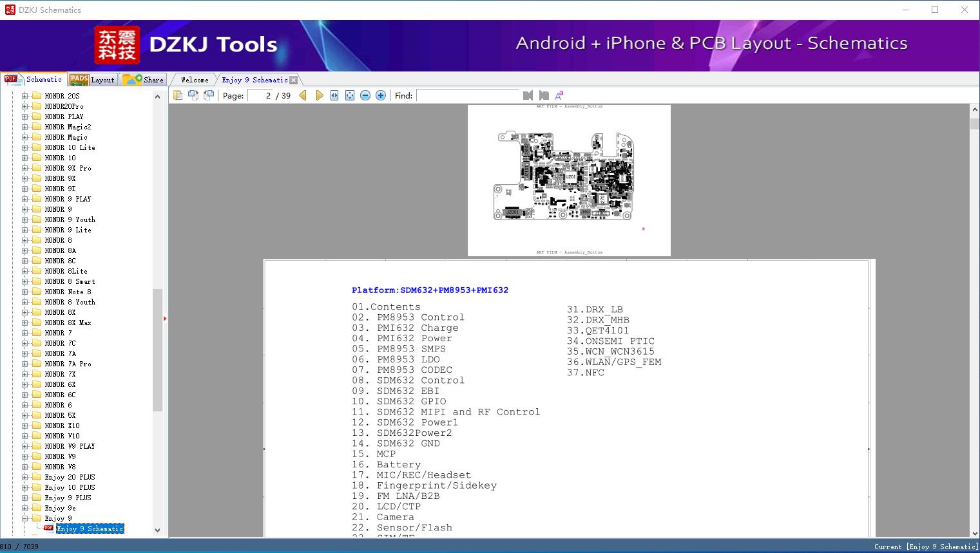Click the tree panel scroll down arrow

[x=157, y=530]
